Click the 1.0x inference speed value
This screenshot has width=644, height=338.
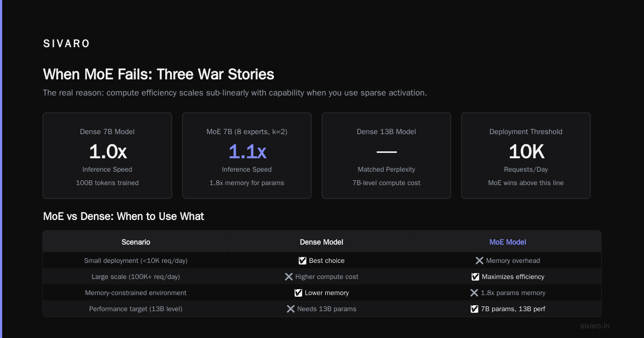pos(107,152)
